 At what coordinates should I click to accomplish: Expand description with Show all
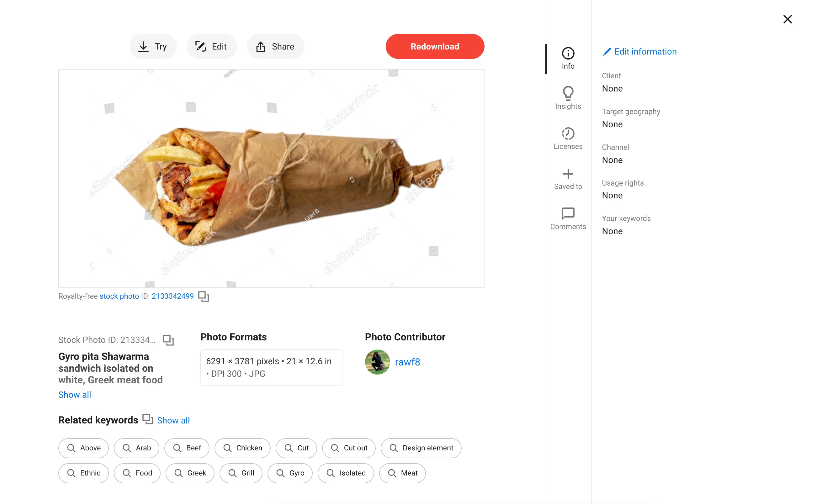pos(75,395)
